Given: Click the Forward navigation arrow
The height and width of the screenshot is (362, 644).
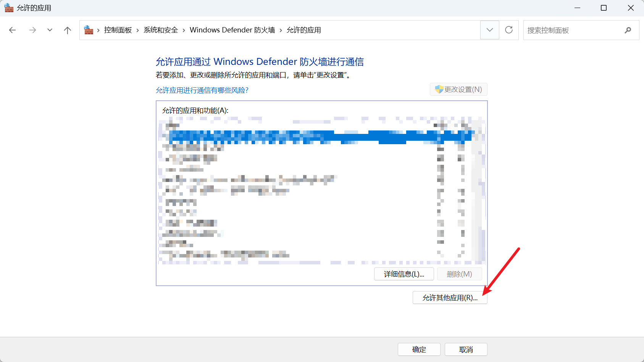Looking at the screenshot, I should (x=32, y=30).
